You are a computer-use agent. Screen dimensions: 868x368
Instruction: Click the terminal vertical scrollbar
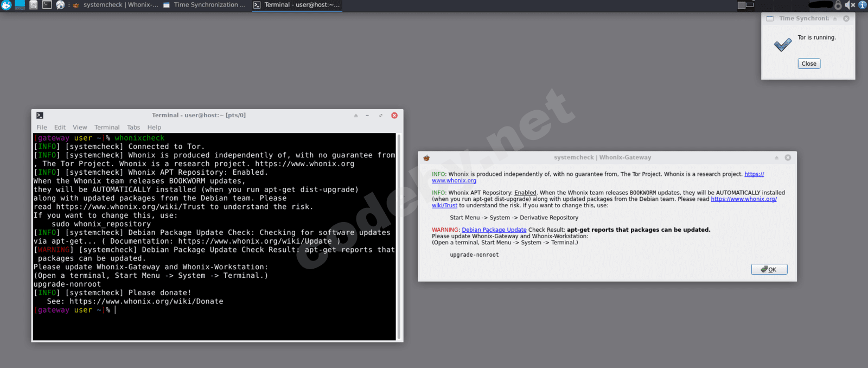pyautogui.click(x=399, y=237)
